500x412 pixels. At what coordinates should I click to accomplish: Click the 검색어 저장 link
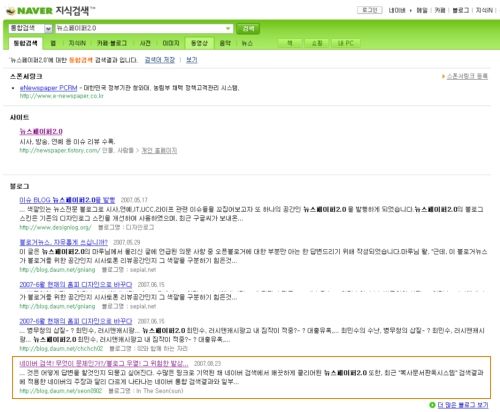[x=160, y=60]
